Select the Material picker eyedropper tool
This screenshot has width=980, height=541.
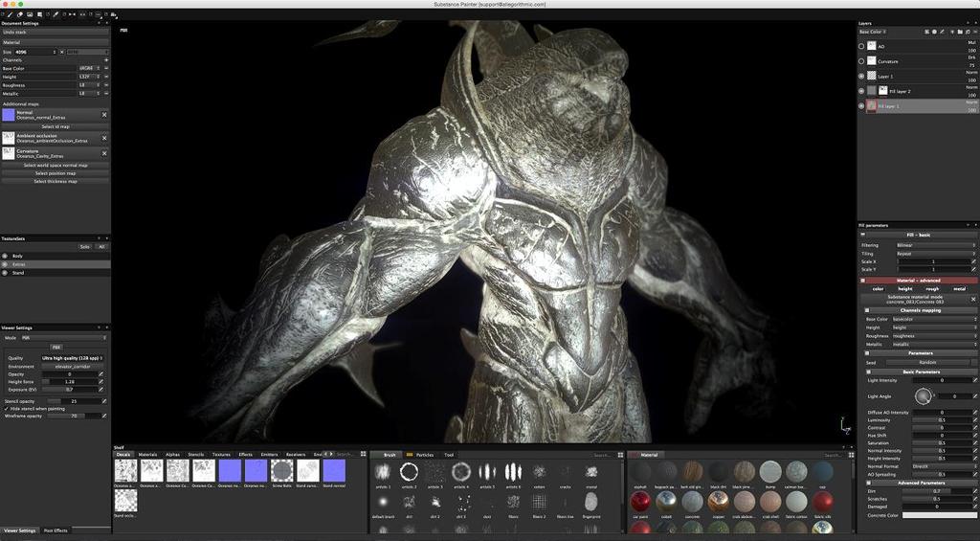55,13
